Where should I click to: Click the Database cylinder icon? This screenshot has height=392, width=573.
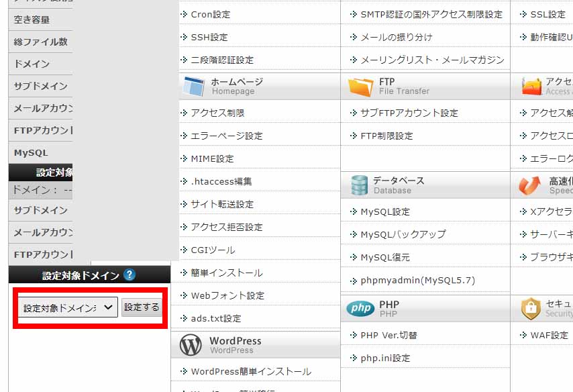[360, 185]
